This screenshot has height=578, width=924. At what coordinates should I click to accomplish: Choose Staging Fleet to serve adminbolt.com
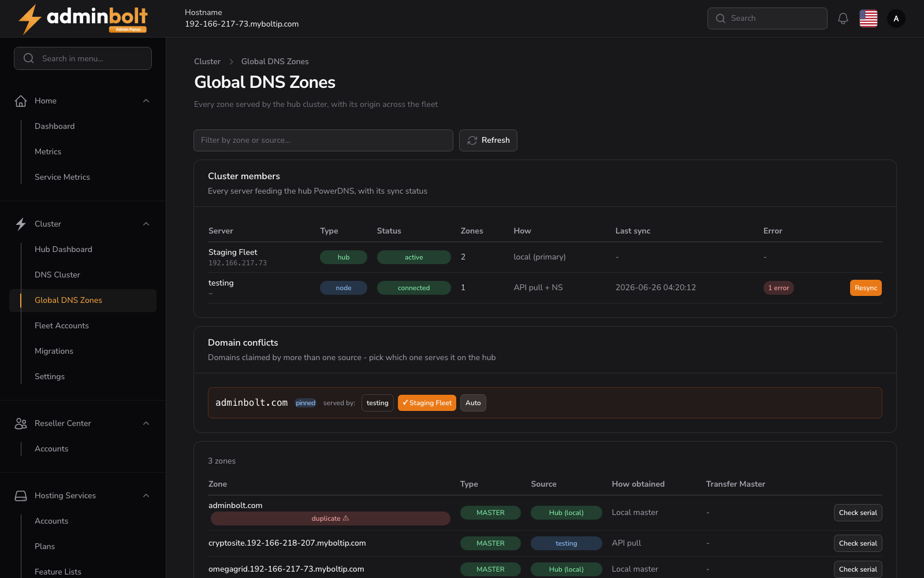pyautogui.click(x=427, y=403)
